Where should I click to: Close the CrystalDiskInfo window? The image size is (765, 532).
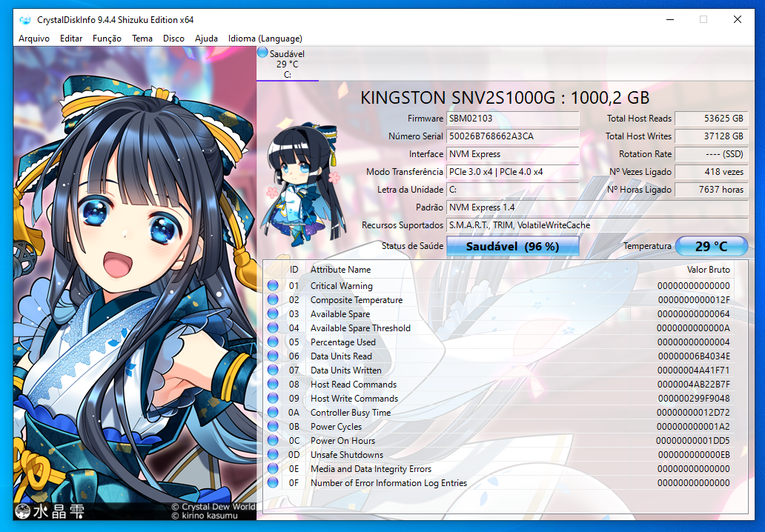pos(737,20)
